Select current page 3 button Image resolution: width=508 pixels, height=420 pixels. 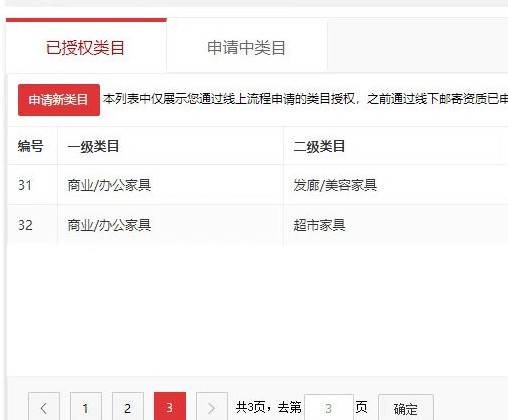coord(170,407)
